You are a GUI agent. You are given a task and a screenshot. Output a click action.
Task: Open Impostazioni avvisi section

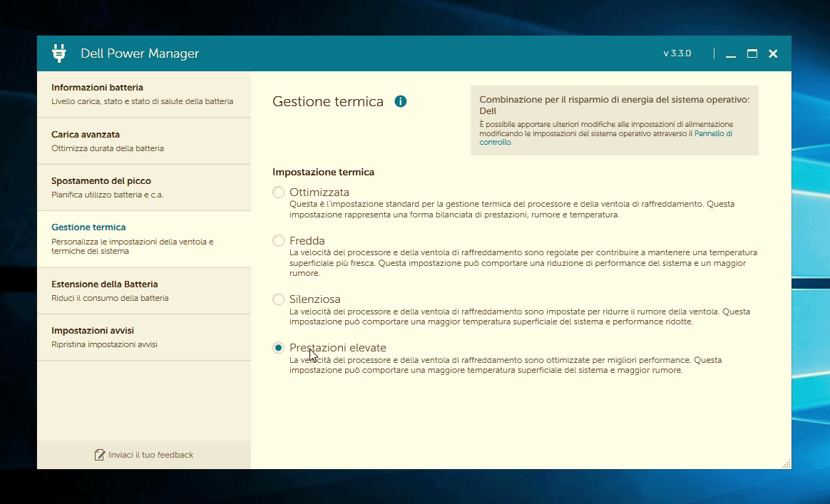144,337
